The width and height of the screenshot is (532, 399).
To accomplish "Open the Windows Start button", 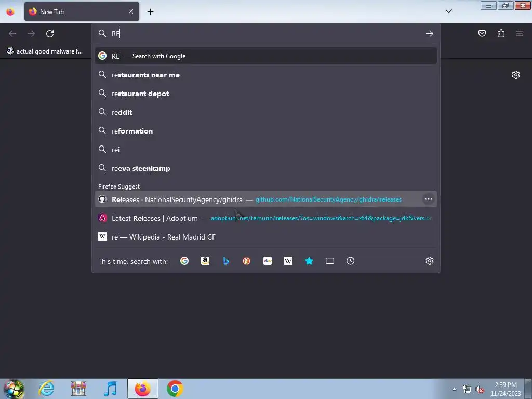I will click(x=14, y=389).
